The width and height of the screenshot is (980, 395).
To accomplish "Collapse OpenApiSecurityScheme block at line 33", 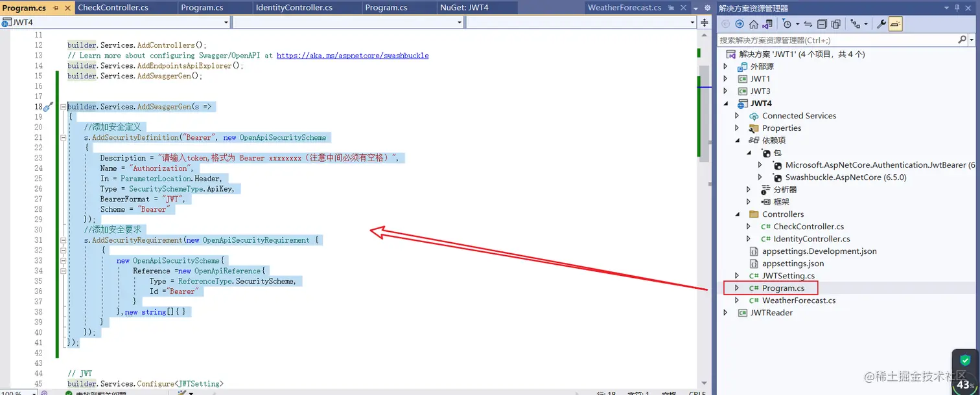I will coord(64,260).
